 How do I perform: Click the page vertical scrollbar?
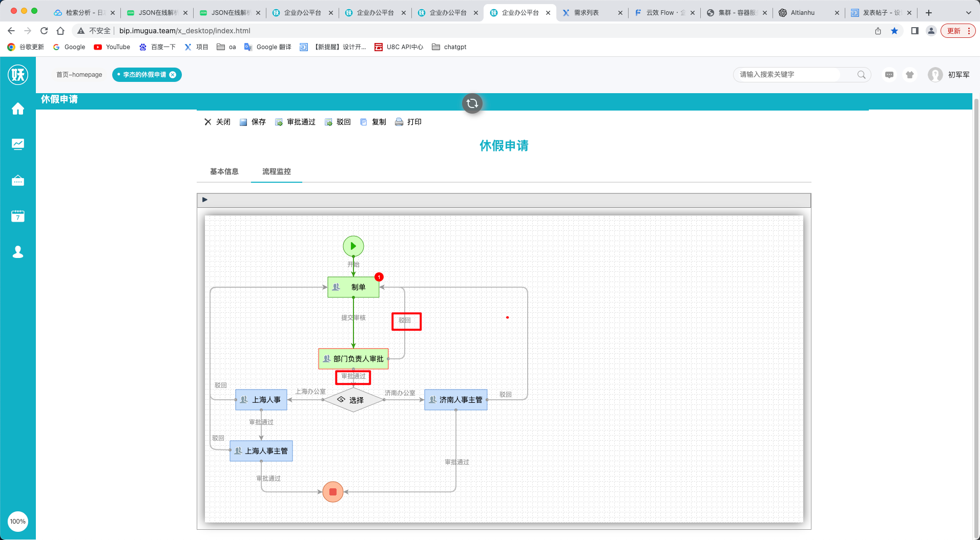pos(976,317)
